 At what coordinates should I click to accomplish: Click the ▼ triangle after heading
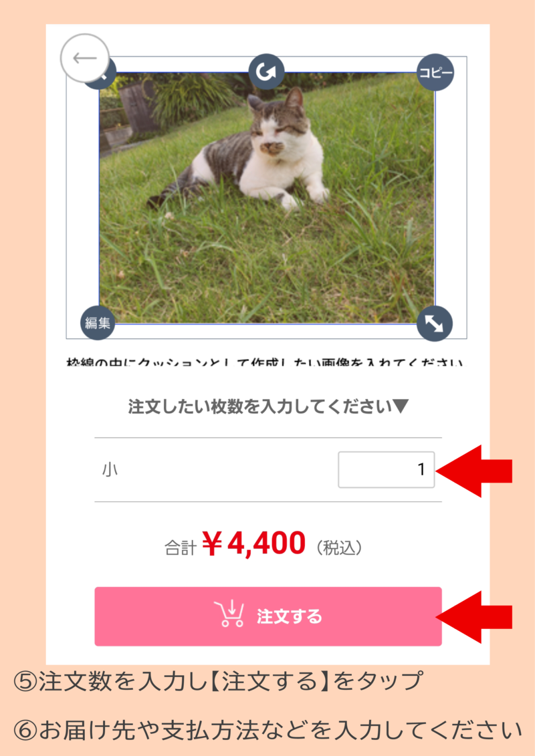(x=401, y=406)
